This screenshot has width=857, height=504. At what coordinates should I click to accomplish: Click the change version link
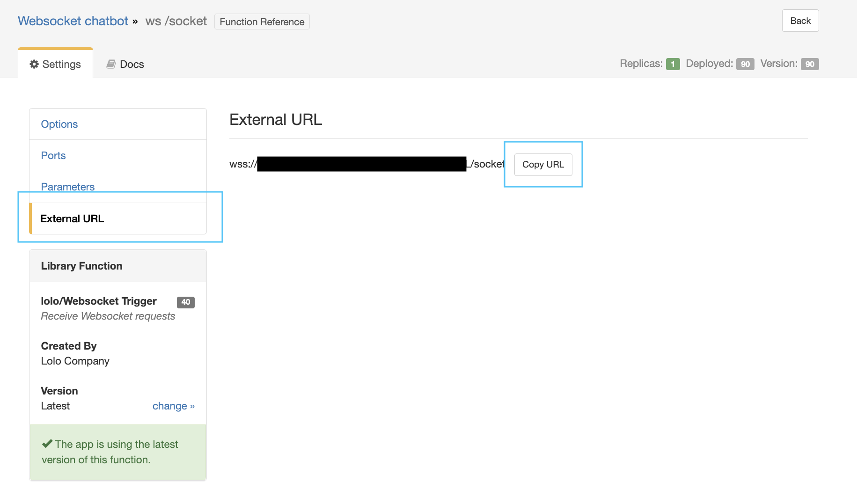click(173, 406)
